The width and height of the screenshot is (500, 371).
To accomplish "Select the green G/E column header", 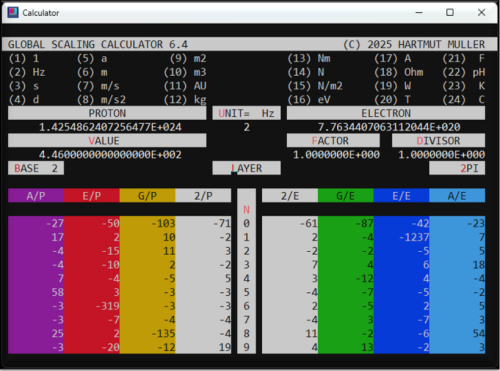I will click(x=346, y=196).
